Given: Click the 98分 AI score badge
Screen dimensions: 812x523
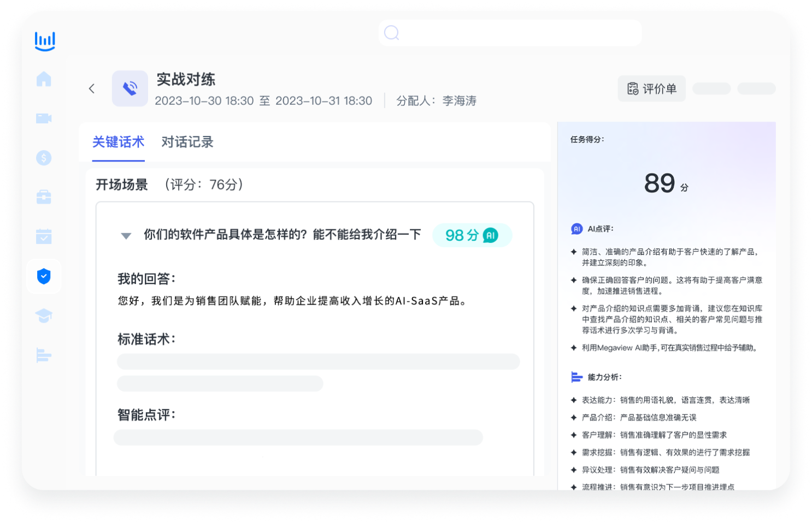Looking at the screenshot, I should [472, 235].
